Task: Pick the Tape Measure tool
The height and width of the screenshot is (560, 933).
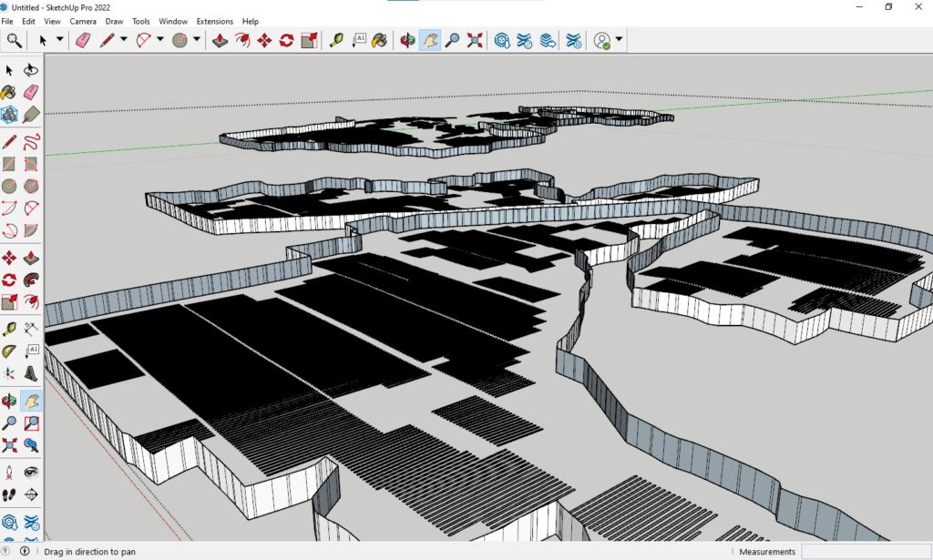Action: (x=336, y=39)
